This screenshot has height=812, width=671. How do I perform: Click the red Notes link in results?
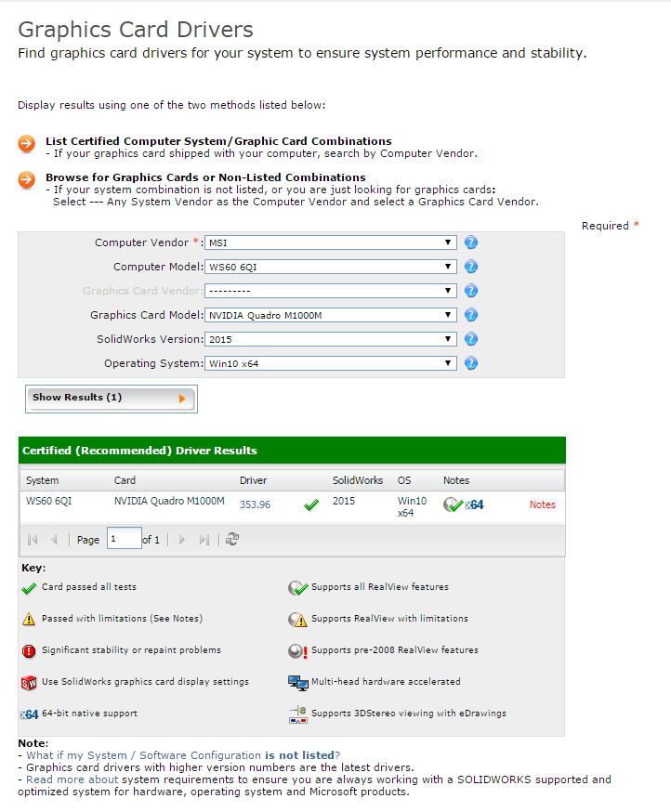pyautogui.click(x=542, y=504)
